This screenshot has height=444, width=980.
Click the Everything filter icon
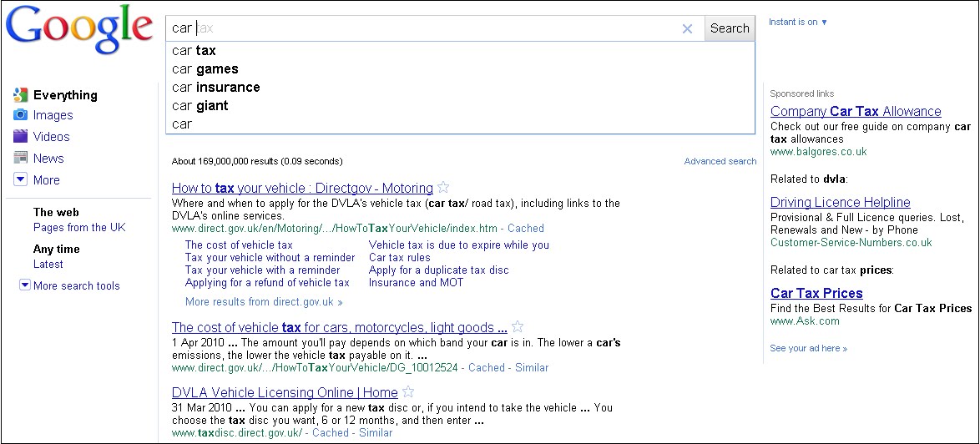coord(21,95)
